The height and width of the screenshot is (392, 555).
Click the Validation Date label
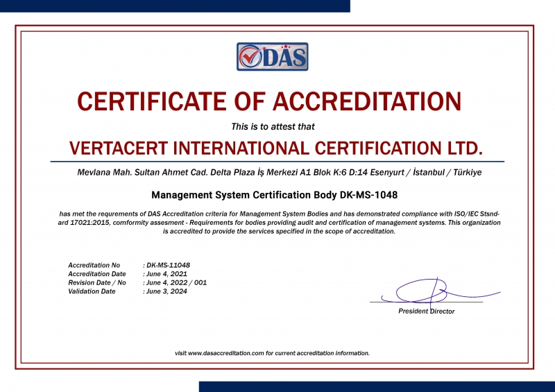(92, 291)
